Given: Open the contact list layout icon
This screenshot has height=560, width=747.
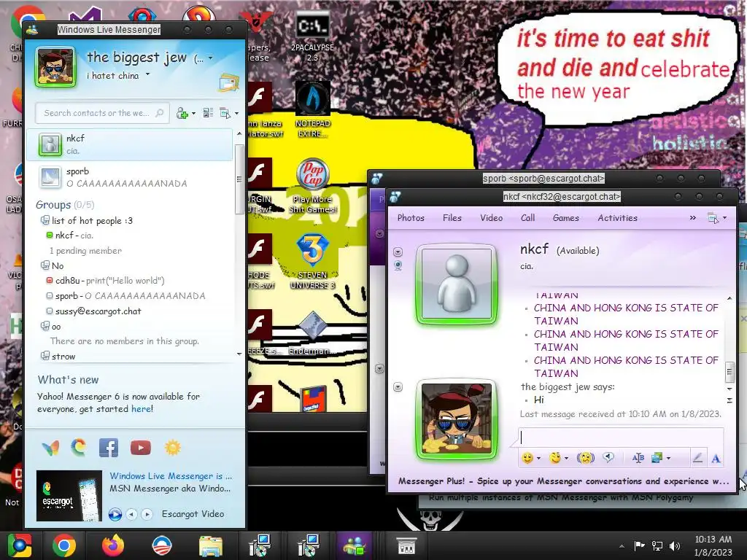Looking at the screenshot, I should click(x=208, y=113).
